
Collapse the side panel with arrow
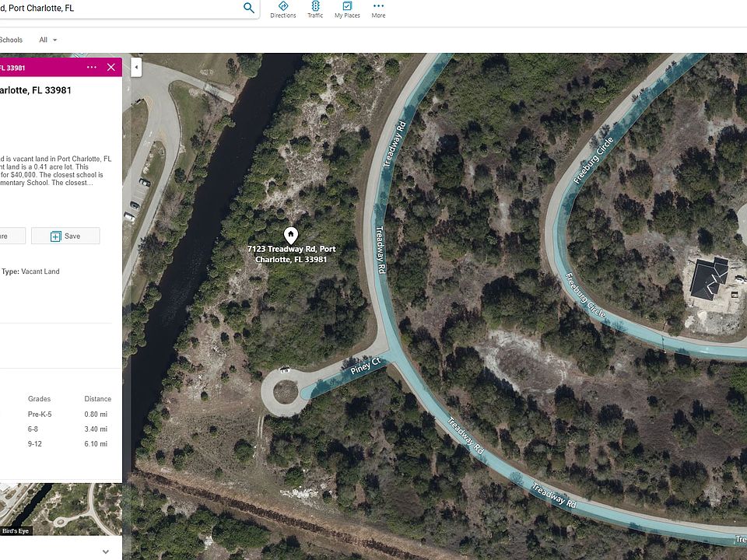pos(136,67)
